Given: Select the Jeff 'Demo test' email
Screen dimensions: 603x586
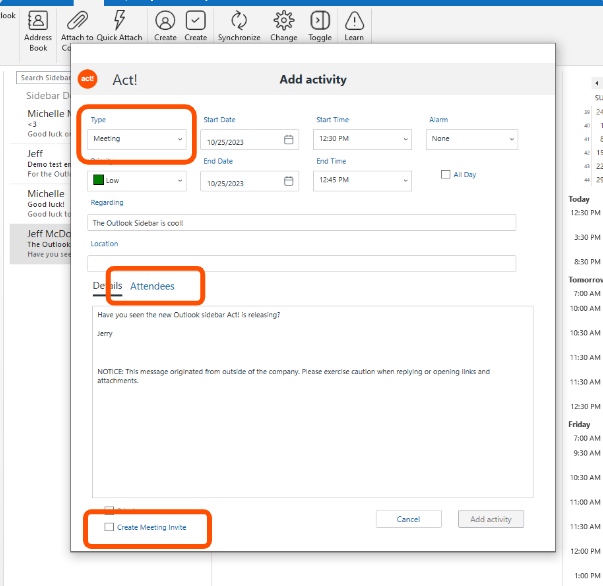Looking at the screenshot, I should pyautogui.click(x=41, y=164).
